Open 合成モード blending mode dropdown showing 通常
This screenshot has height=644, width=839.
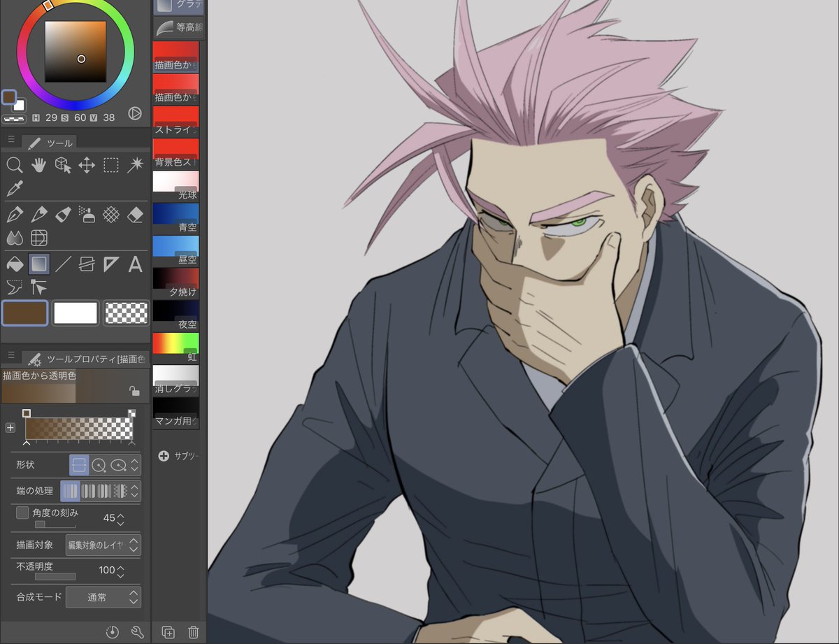tap(103, 598)
